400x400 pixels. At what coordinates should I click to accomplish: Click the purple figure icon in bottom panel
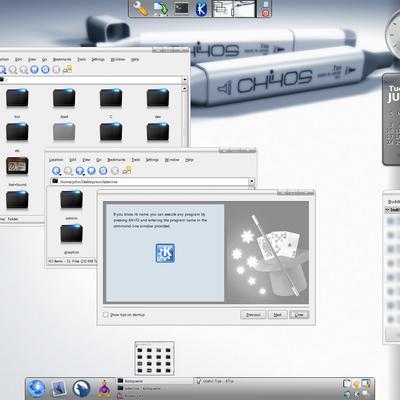point(104,389)
